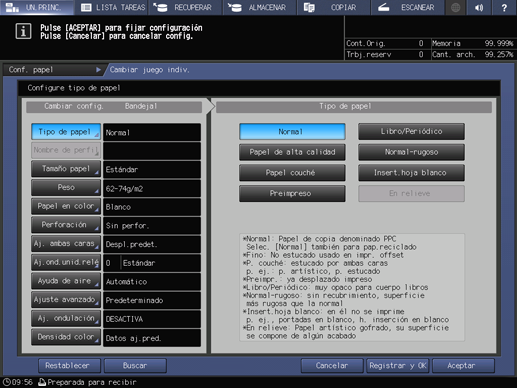Open the Perforación setting
Image resolution: width=517 pixels, height=388 pixels.
tap(66, 225)
